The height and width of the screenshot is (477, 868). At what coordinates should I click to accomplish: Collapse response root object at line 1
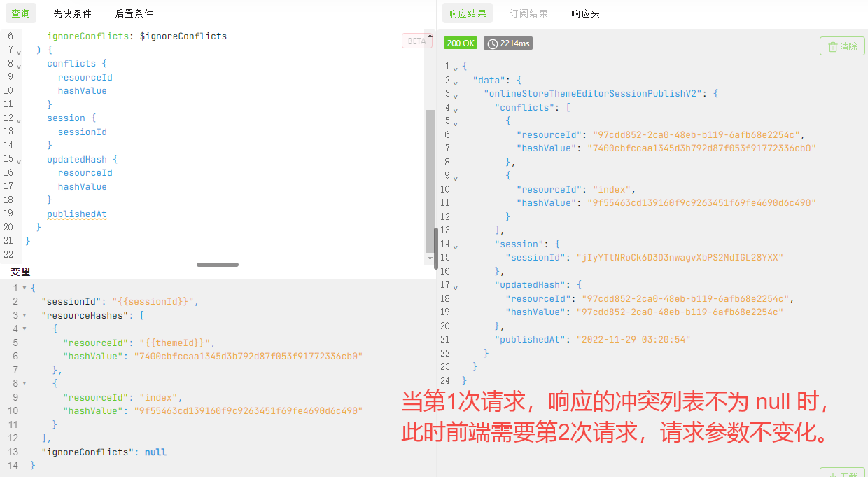pyautogui.click(x=456, y=69)
